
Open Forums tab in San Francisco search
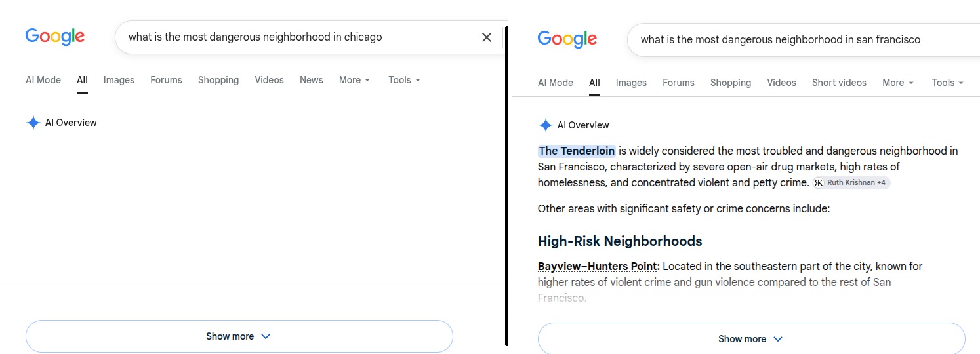click(678, 83)
